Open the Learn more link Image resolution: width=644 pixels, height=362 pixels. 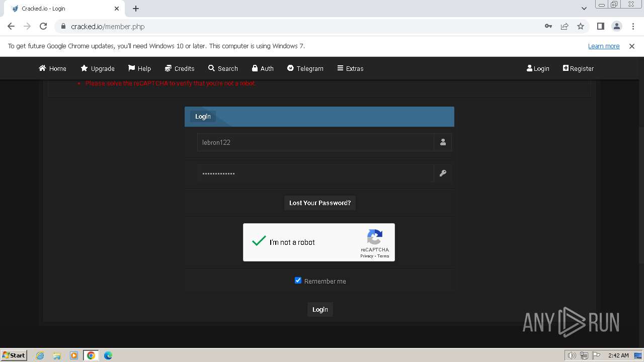(604, 46)
